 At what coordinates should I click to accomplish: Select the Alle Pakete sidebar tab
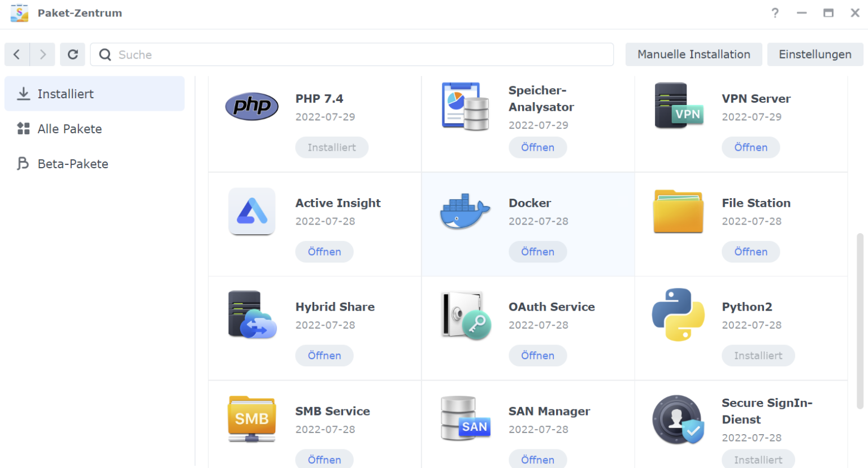point(94,129)
